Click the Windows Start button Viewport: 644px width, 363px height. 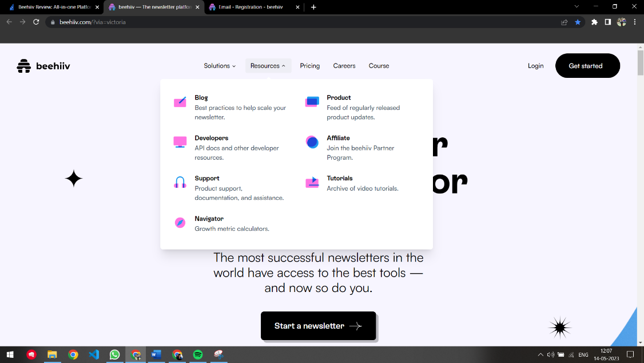10,354
